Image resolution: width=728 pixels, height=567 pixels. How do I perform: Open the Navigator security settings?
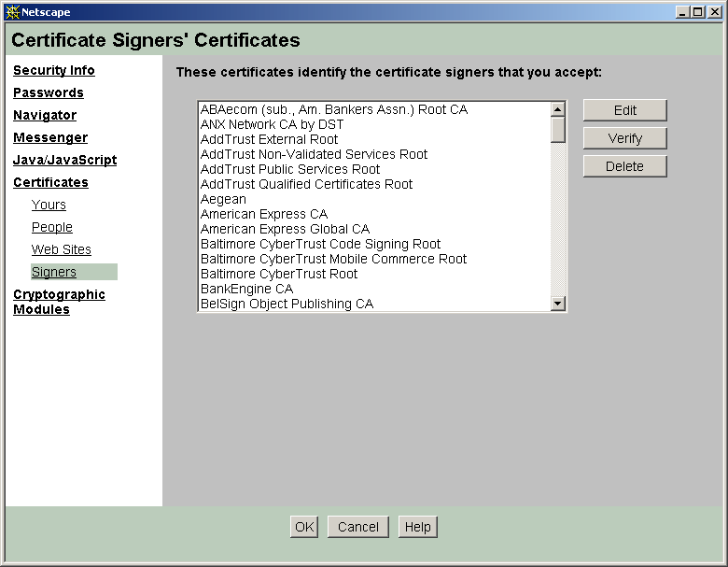coord(45,115)
